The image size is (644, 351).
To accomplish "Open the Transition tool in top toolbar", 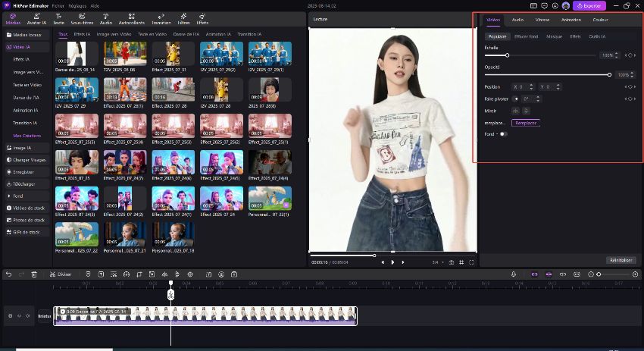I will [161, 19].
